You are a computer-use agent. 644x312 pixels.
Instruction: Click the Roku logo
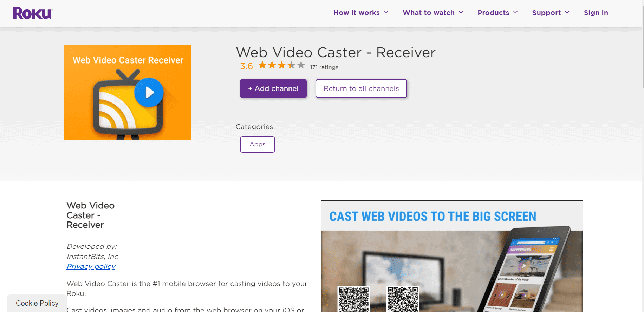[x=32, y=13]
